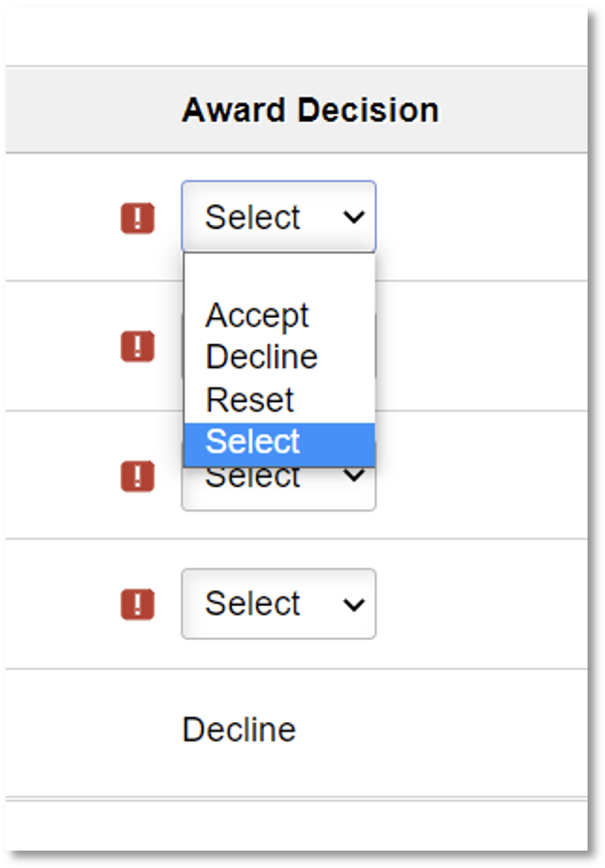Choose Accept from the open dropdown list
This screenshot has height=868, width=605.
tap(257, 315)
